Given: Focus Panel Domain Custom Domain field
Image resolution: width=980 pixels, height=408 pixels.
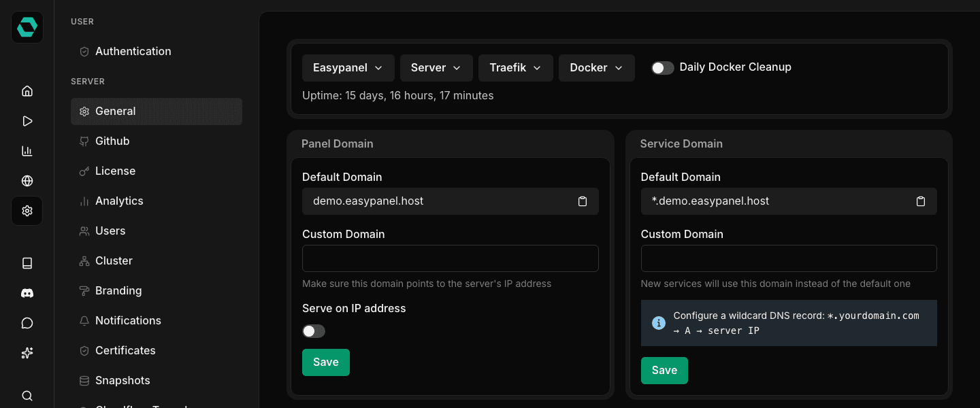Looking at the screenshot, I should 451,258.
